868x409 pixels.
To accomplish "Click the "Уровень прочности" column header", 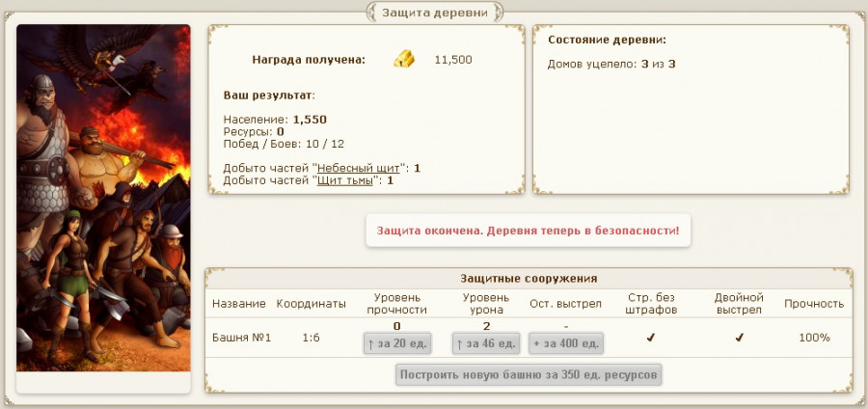I will pos(397,304).
